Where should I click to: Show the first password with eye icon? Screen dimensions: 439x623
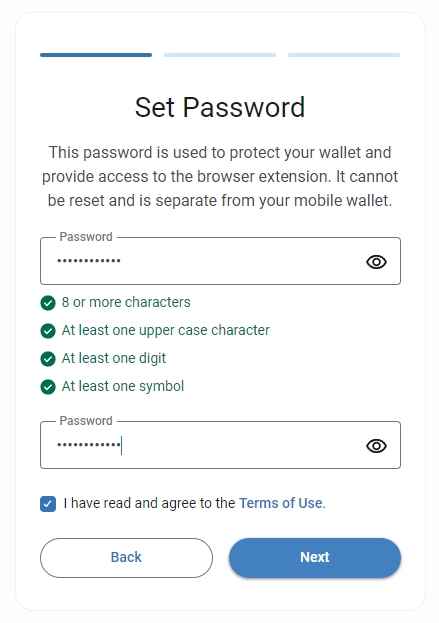(376, 262)
